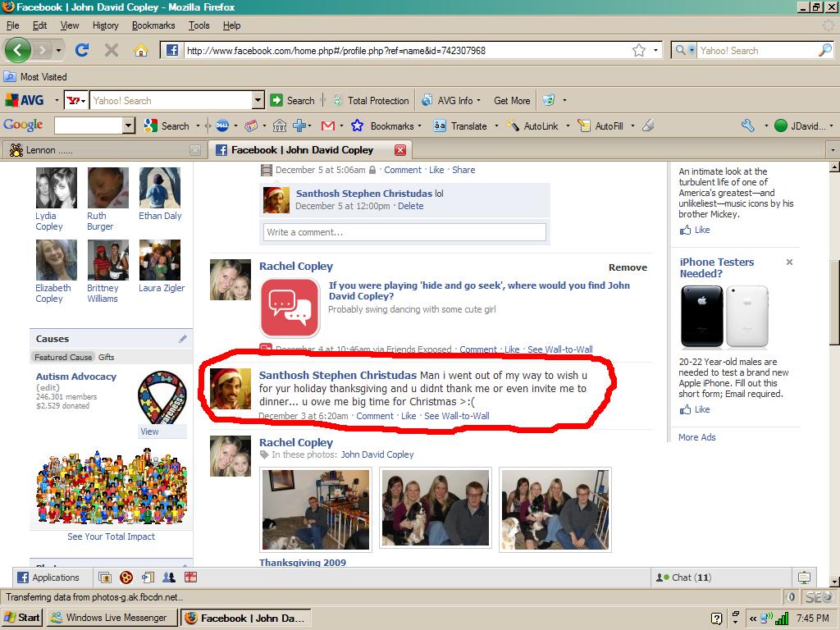Edit the Causes box with pencil icon
The image size is (840, 630).
(x=183, y=339)
